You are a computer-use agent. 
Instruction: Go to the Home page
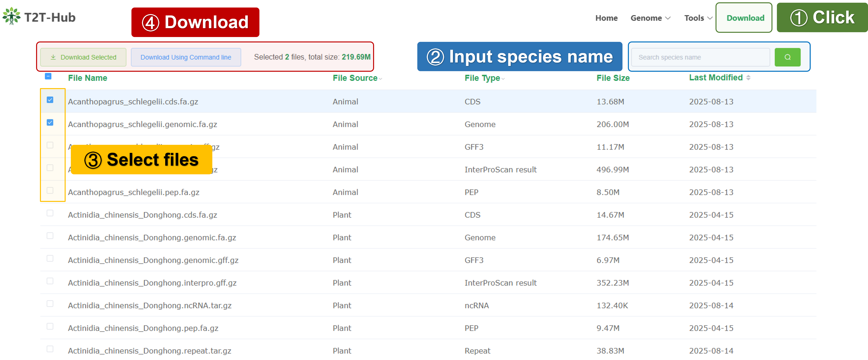(x=606, y=18)
